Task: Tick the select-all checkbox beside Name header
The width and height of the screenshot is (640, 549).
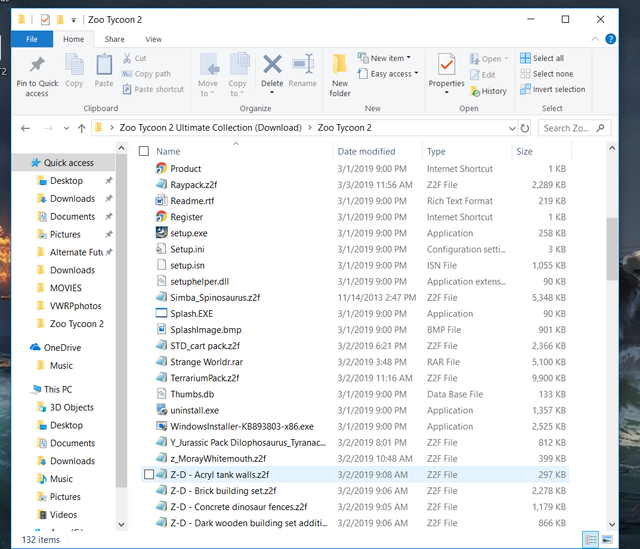Action: coord(144,151)
